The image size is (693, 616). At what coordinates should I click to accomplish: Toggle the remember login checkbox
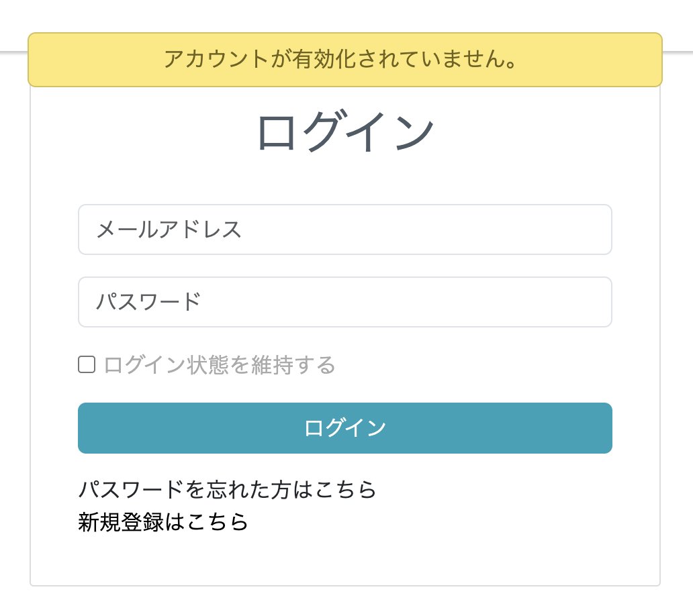pyautogui.click(x=87, y=364)
